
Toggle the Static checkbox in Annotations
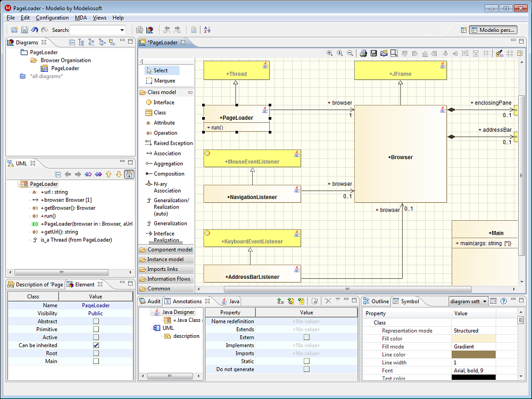coord(306,361)
